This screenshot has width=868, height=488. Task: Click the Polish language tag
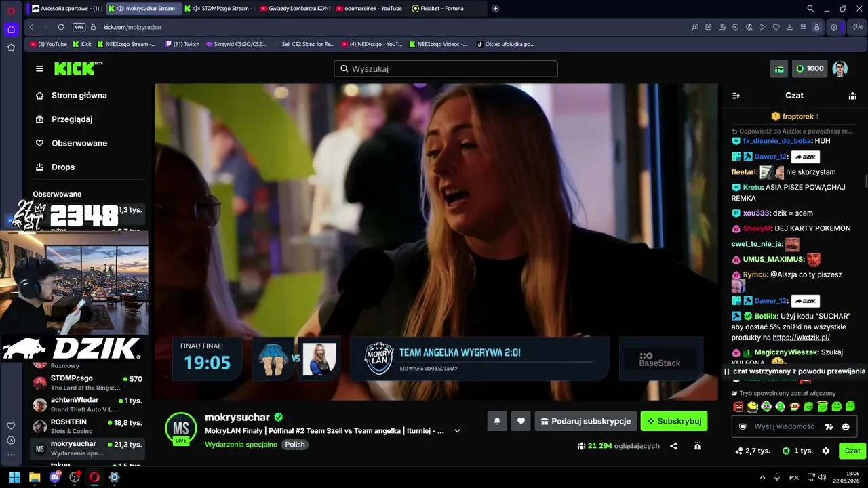[x=295, y=445]
